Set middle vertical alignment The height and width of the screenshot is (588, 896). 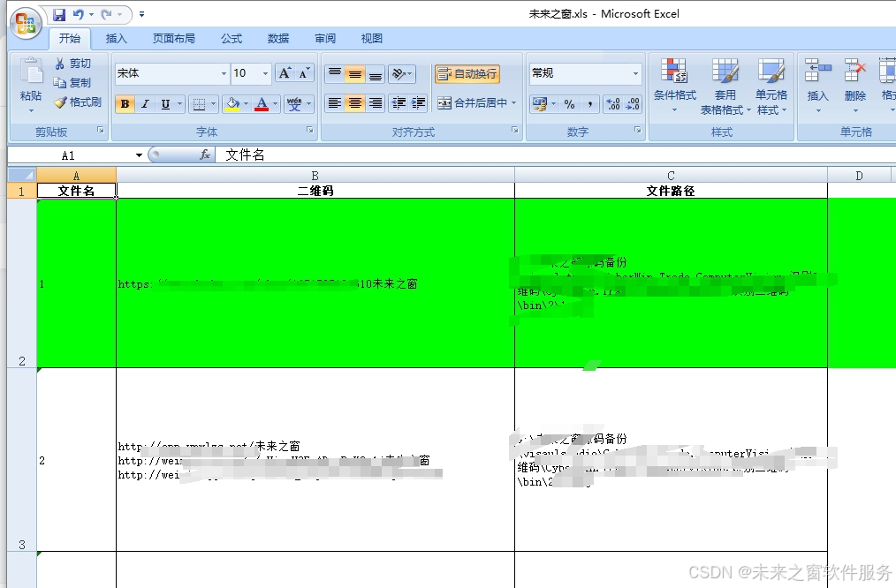[x=355, y=73]
